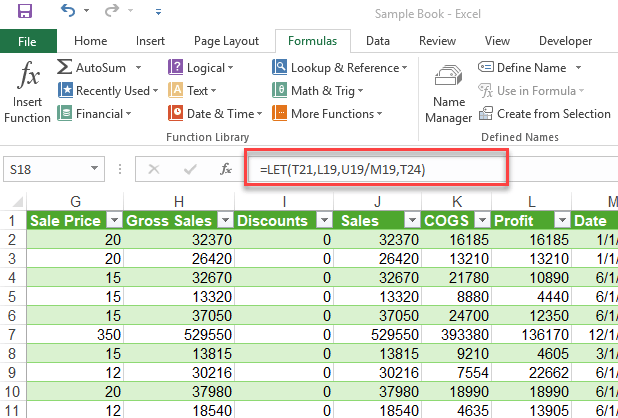Open Logical functions library

(x=205, y=67)
